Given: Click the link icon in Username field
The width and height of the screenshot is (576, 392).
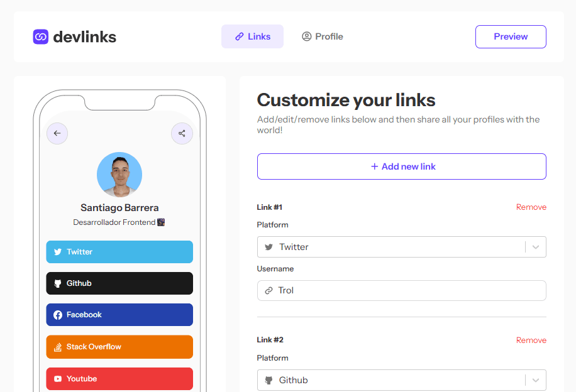Looking at the screenshot, I should (269, 290).
